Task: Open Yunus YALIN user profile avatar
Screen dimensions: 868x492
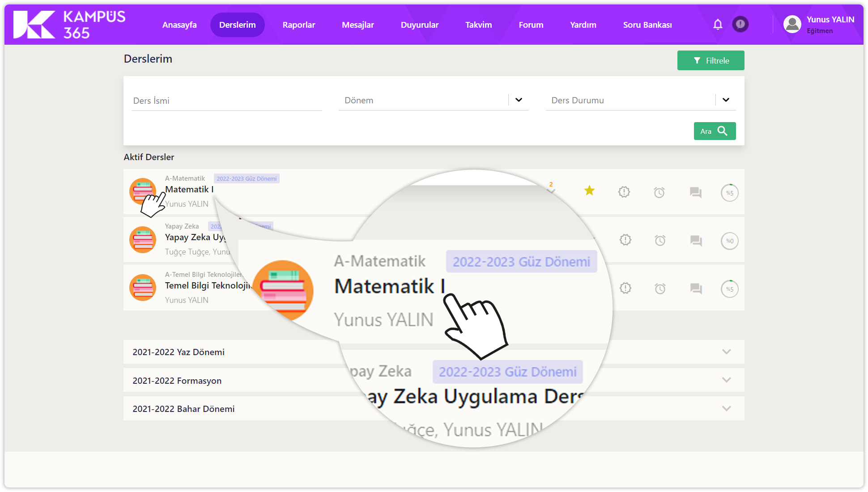Action: click(792, 25)
